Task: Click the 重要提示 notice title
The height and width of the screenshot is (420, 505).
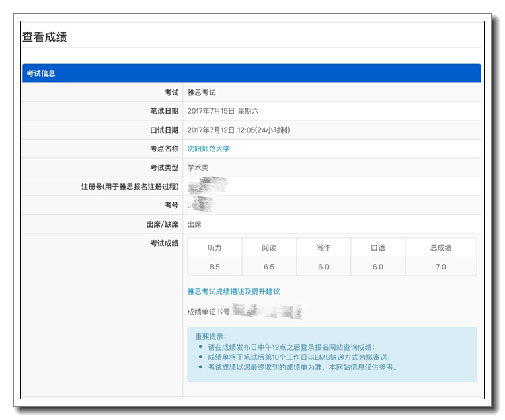Action: tap(210, 337)
